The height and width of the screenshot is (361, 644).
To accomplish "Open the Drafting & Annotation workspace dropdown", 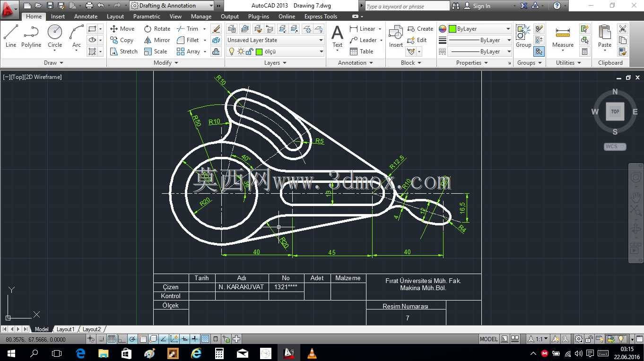I will point(172,6).
